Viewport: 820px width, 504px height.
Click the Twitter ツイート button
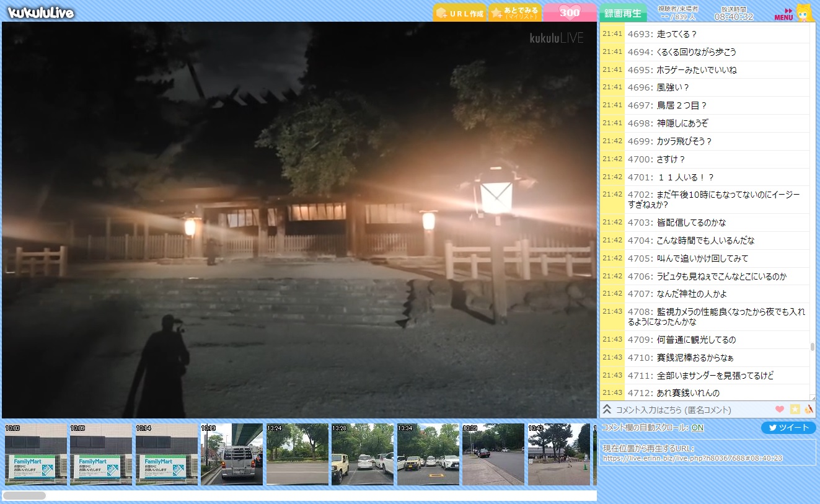(788, 428)
